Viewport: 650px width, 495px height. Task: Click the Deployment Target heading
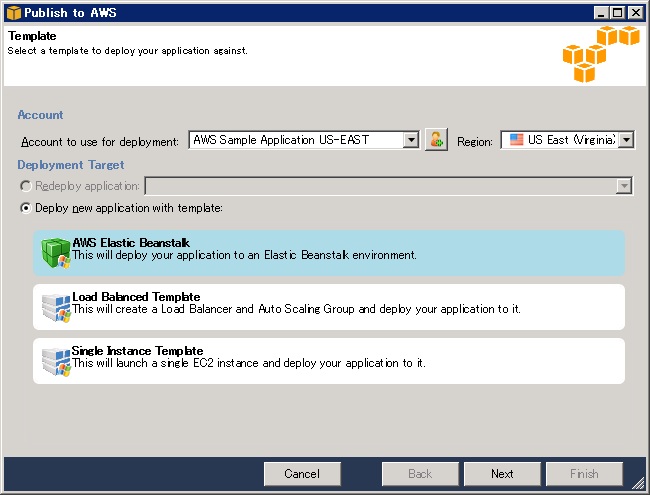click(70, 165)
